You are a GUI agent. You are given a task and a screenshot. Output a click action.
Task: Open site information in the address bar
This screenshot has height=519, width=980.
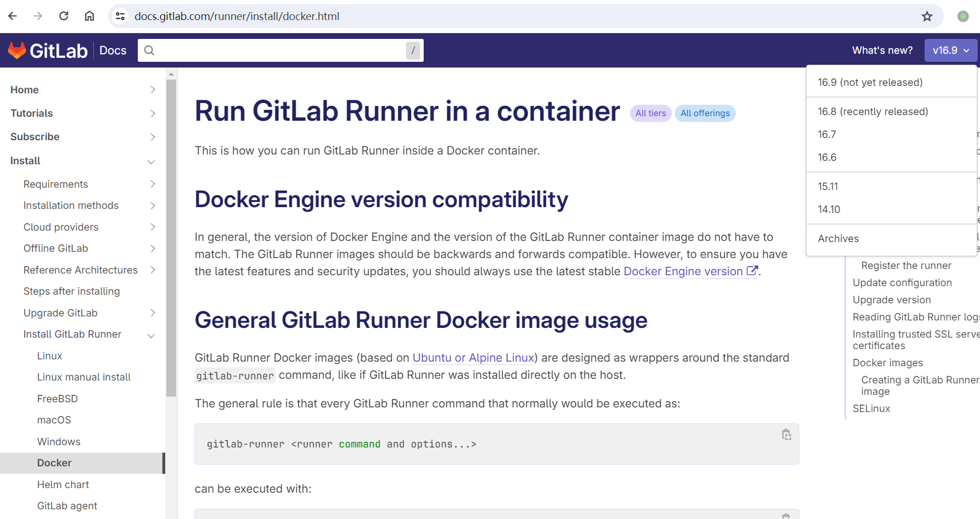(120, 16)
